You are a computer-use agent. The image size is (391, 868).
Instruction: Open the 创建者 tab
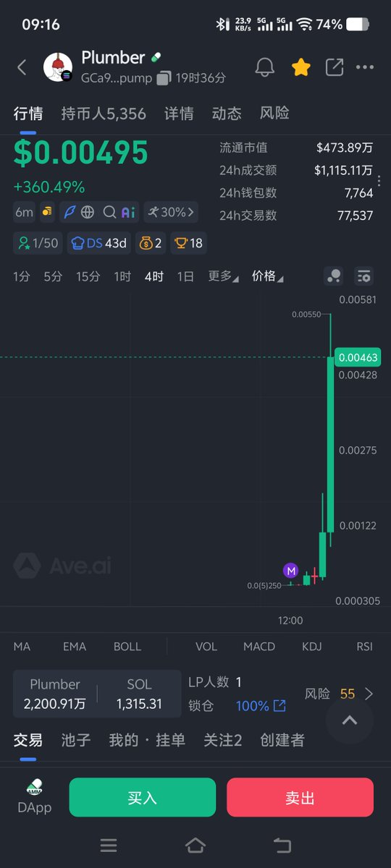coord(282,740)
